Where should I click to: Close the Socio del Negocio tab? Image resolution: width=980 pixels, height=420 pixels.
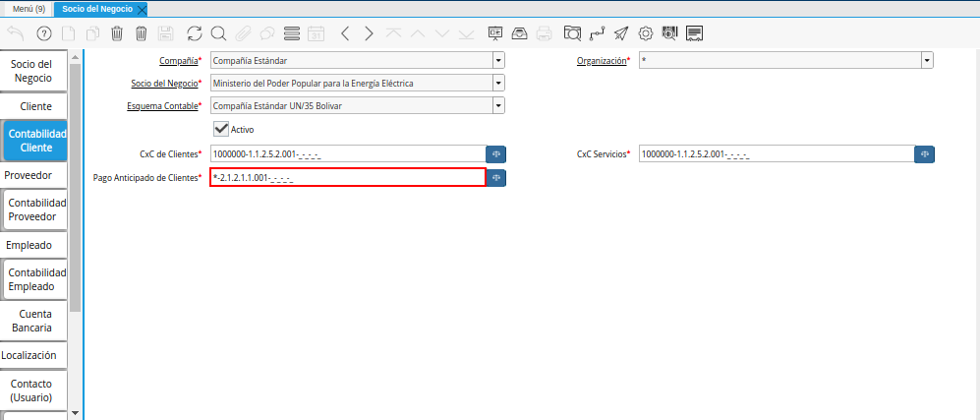click(142, 10)
